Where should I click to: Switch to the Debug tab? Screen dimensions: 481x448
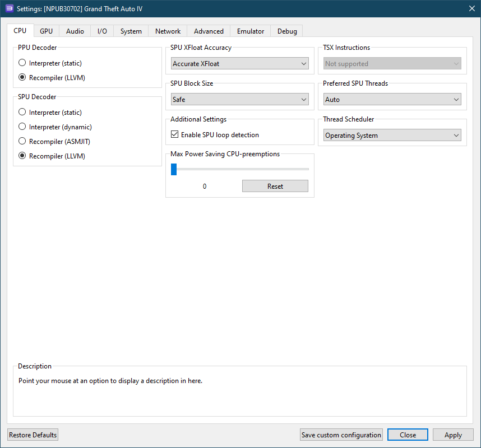(x=287, y=31)
